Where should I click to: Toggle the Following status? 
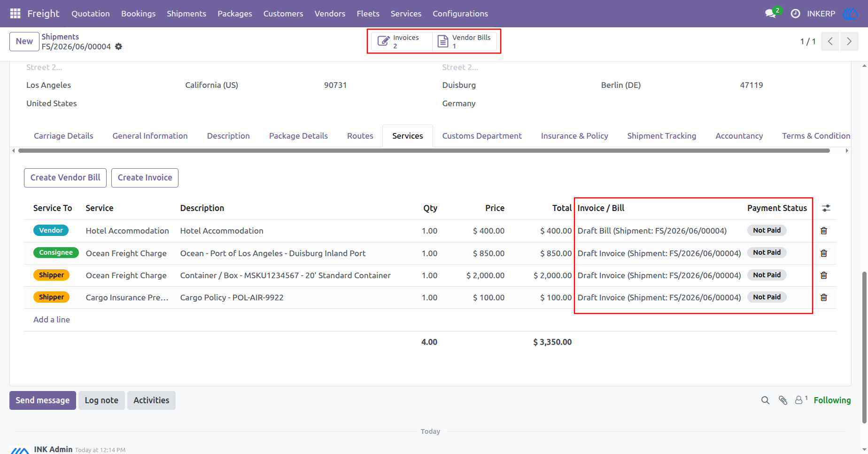(x=832, y=400)
